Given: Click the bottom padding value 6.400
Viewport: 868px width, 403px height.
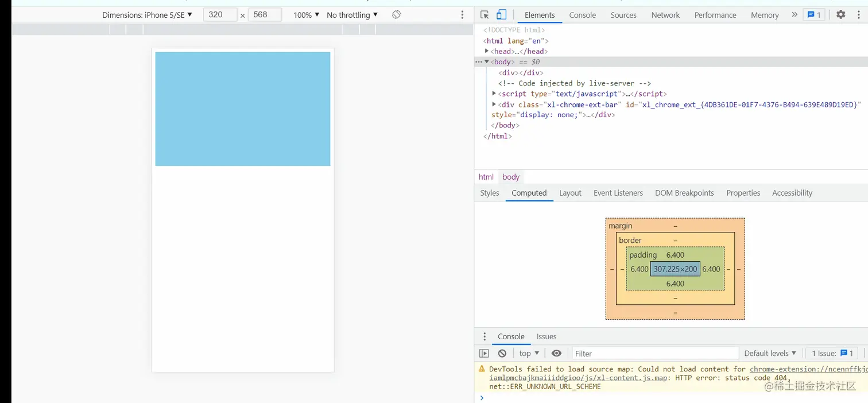Looking at the screenshot, I should 675,284.
